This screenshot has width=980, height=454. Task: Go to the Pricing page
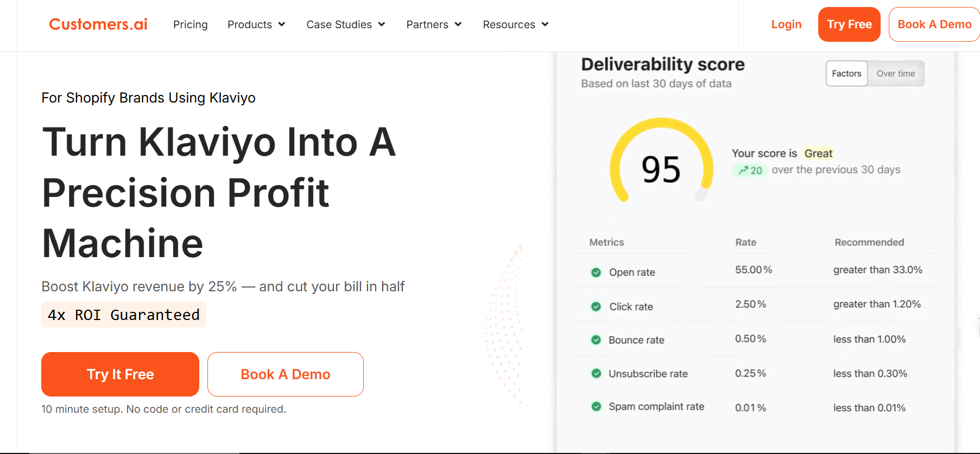191,24
